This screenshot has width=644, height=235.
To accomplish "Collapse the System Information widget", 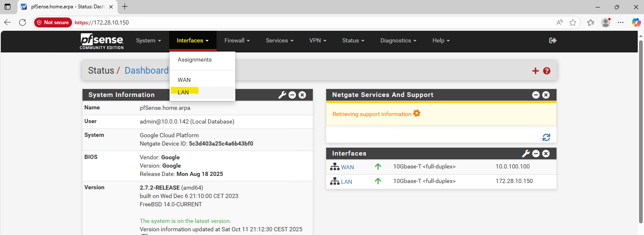I will 292,95.
